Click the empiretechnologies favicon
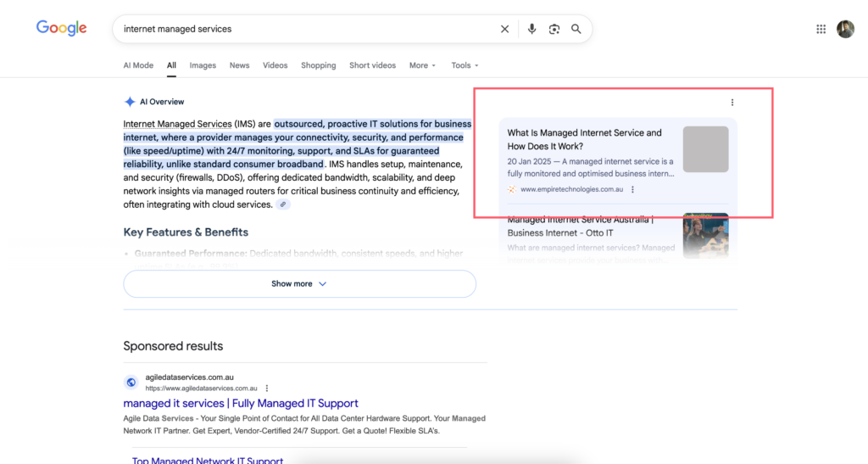This screenshot has height=464, width=868. click(x=511, y=189)
